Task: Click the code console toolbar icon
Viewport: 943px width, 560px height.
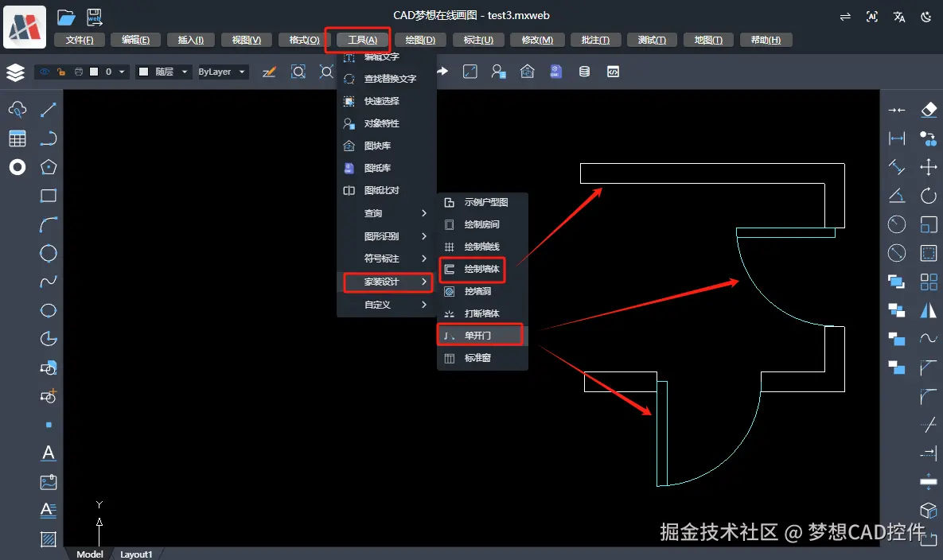Action: point(613,72)
